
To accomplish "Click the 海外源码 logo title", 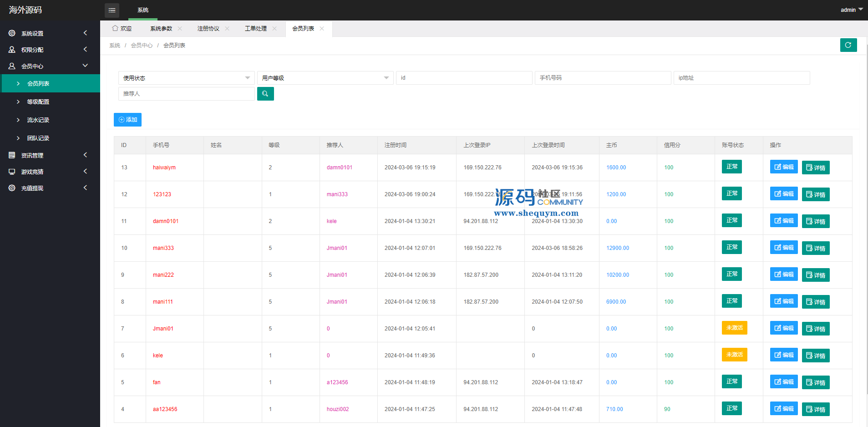I will (x=25, y=10).
